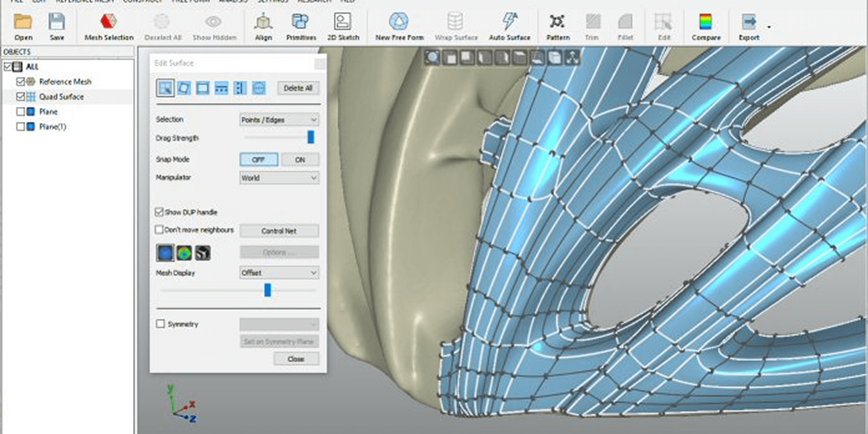Check the Plane(1) visibility checkbox
Image resolution: width=868 pixels, height=434 pixels.
click(x=21, y=127)
